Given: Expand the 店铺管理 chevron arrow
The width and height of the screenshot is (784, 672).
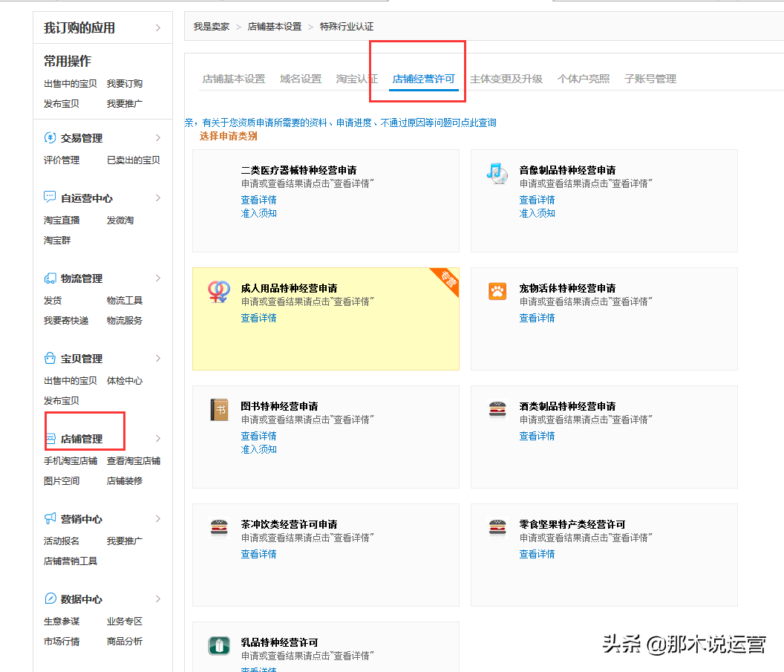Looking at the screenshot, I should (158, 439).
